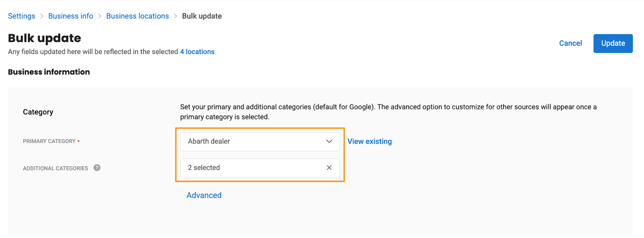
Task: Click chevron separator after Business info
Action: click(100, 16)
